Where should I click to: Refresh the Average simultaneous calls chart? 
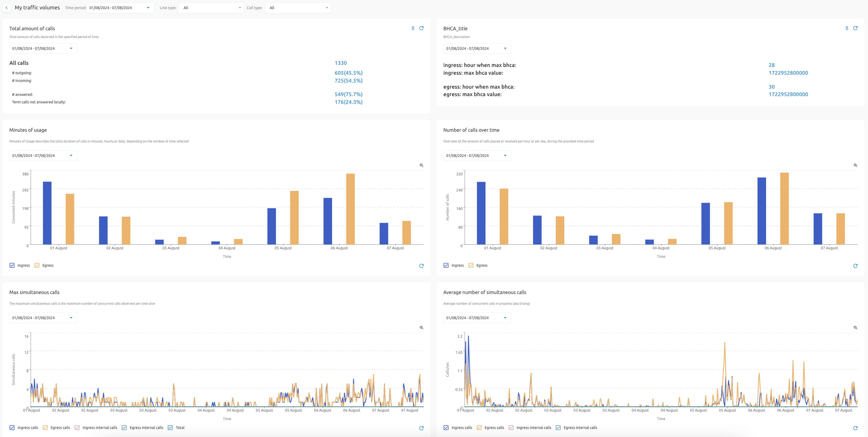[855, 428]
